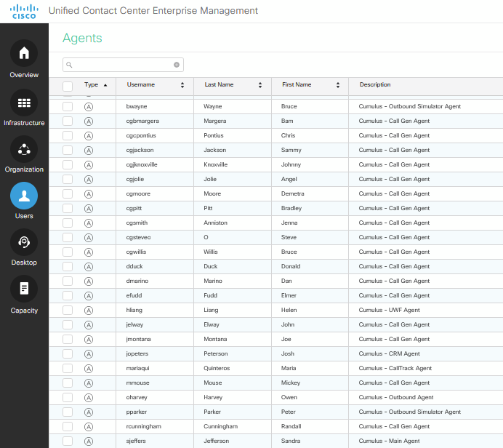The width and height of the screenshot is (503, 448).
Task: Select the Users sidebar icon
Action: [24, 196]
